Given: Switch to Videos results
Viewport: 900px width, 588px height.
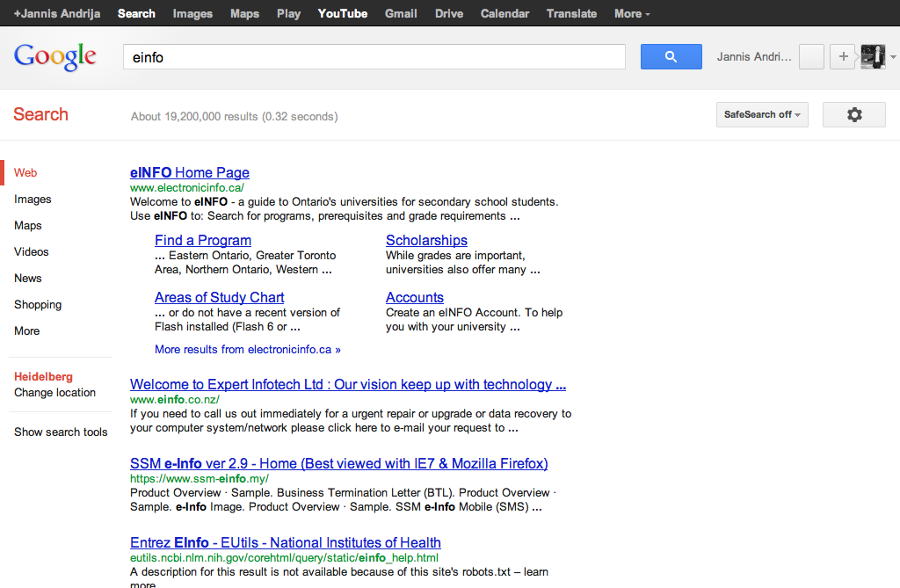Looking at the screenshot, I should coord(31,251).
